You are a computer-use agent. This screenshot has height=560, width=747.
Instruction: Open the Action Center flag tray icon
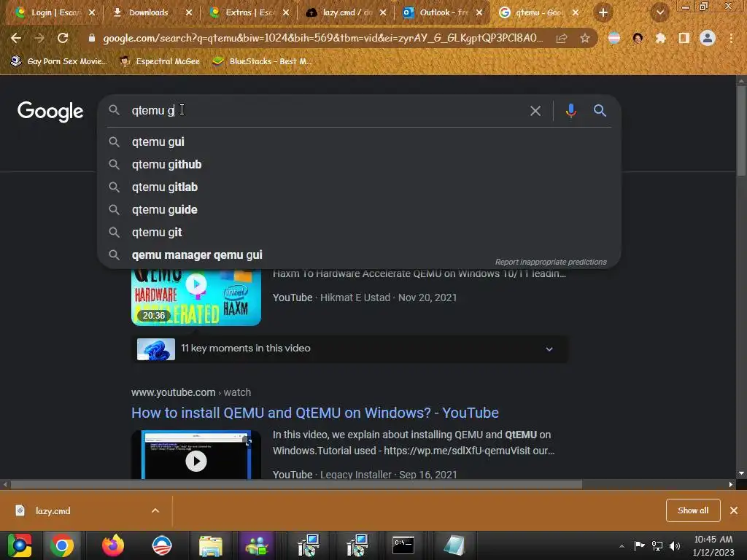[x=639, y=546]
